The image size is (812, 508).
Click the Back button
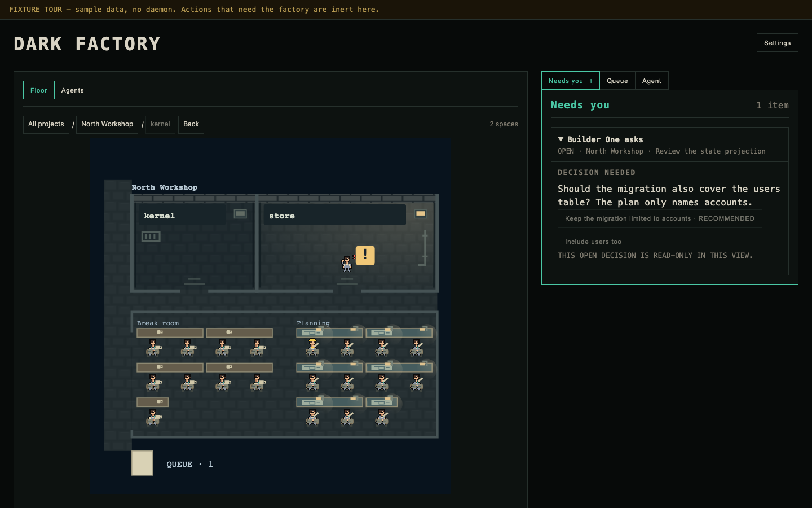[191, 124]
